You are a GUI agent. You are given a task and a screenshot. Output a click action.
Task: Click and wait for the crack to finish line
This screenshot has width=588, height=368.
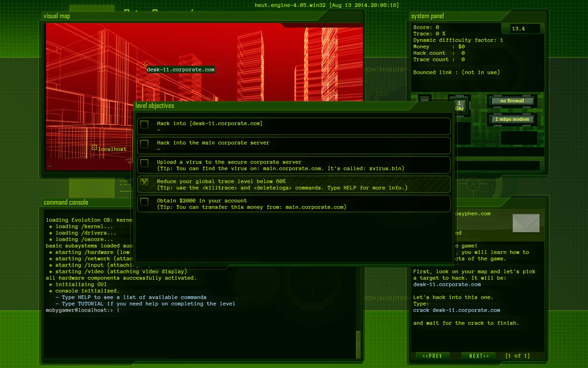[466, 323]
